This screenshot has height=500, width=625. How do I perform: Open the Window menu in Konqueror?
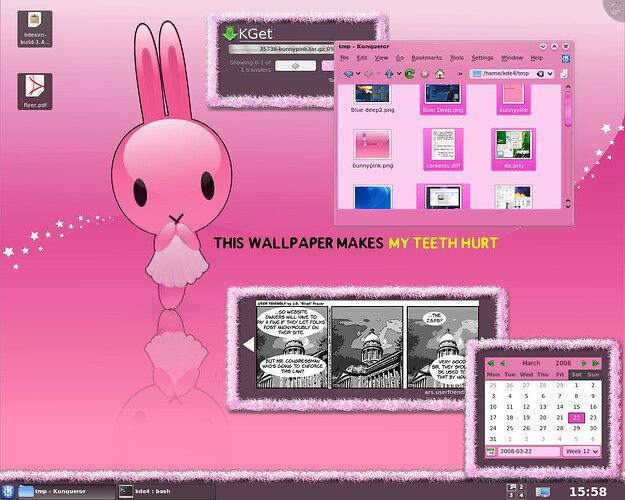point(512,58)
